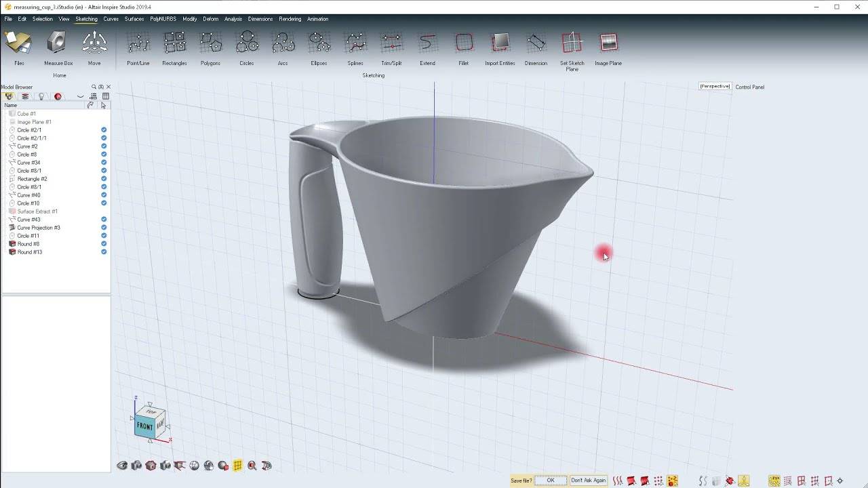Choose the Point/Line sketch tool
The image size is (868, 488).
(x=138, y=47)
